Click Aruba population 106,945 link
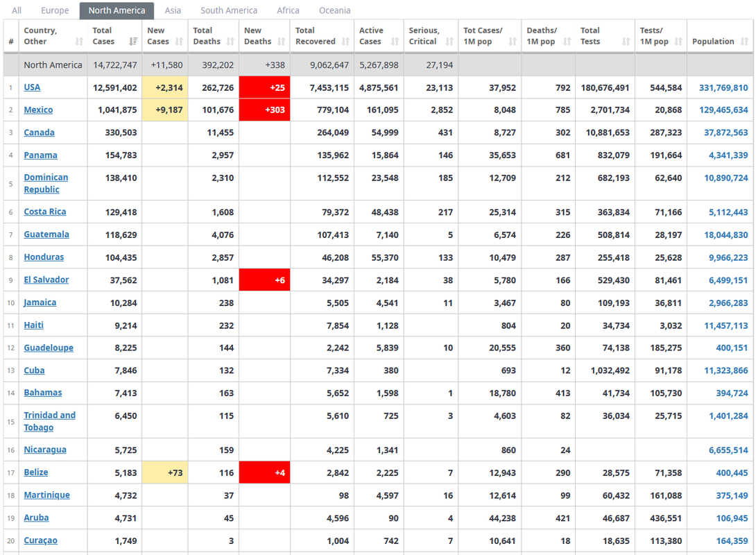The height and width of the screenshot is (555, 756). 732,518
